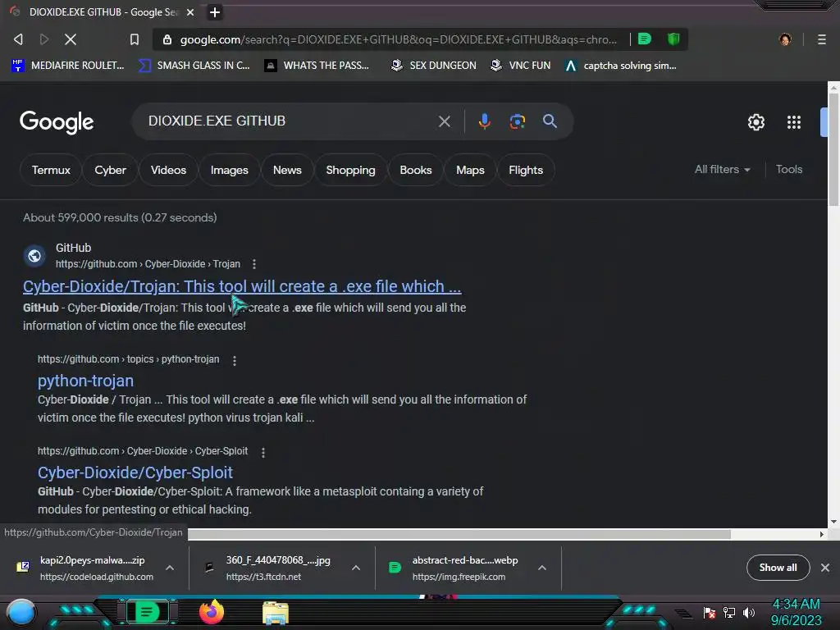Switch to Flights results
Image resolution: width=840 pixels, height=630 pixels.
[x=526, y=171]
